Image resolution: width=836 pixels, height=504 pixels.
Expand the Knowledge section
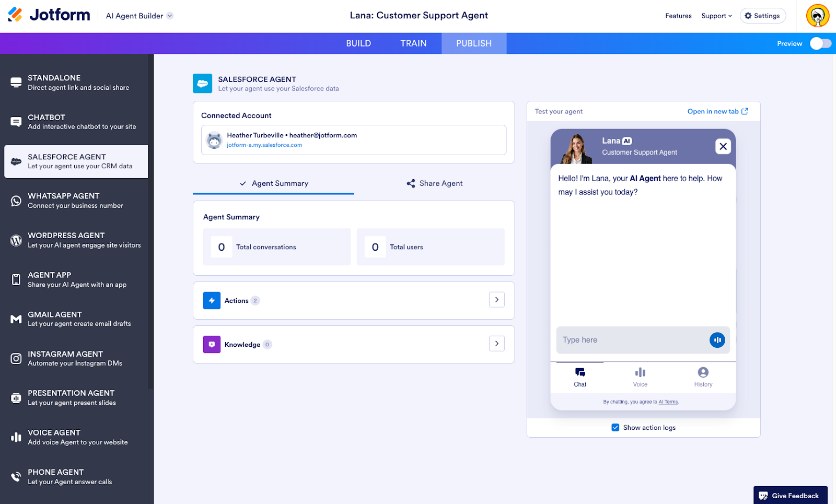pyautogui.click(x=496, y=344)
